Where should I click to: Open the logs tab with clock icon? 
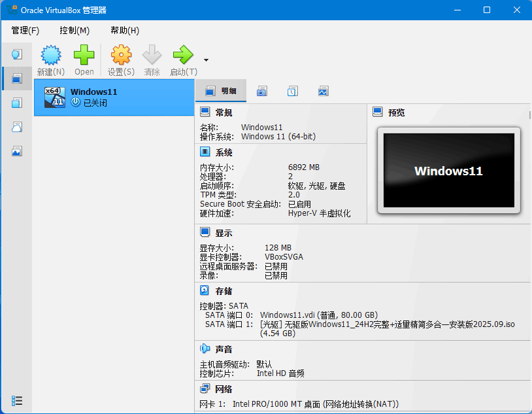(x=292, y=91)
